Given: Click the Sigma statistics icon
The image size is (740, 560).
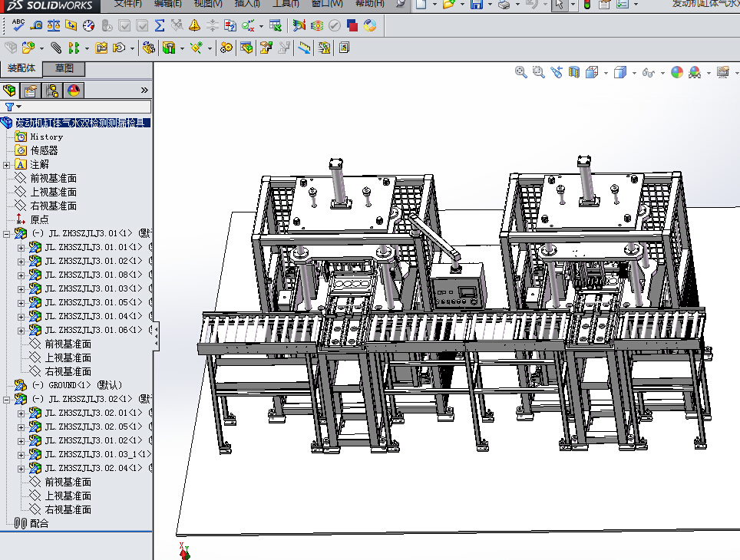Looking at the screenshot, I should click(160, 25).
